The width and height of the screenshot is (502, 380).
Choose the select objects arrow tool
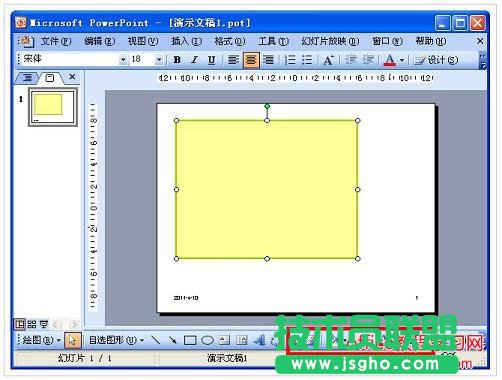72,340
